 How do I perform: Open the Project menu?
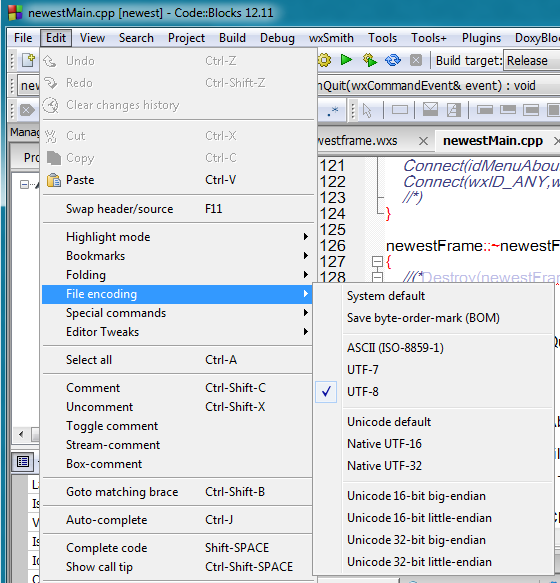coord(186,38)
